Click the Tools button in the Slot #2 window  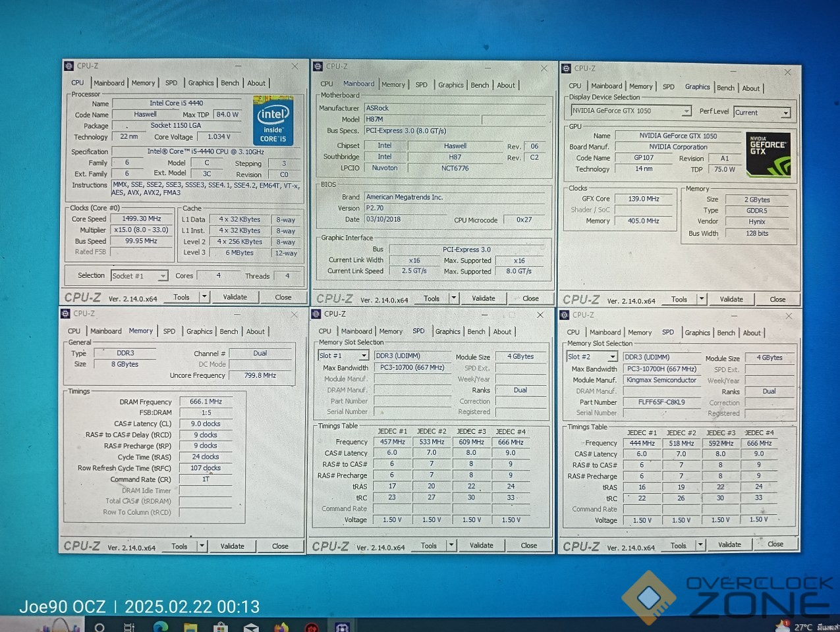pos(678,545)
